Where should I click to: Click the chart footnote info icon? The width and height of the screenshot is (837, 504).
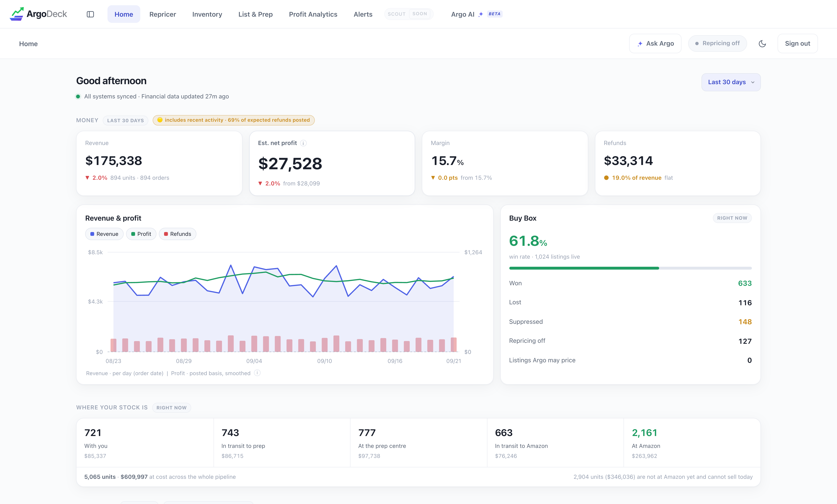click(257, 373)
